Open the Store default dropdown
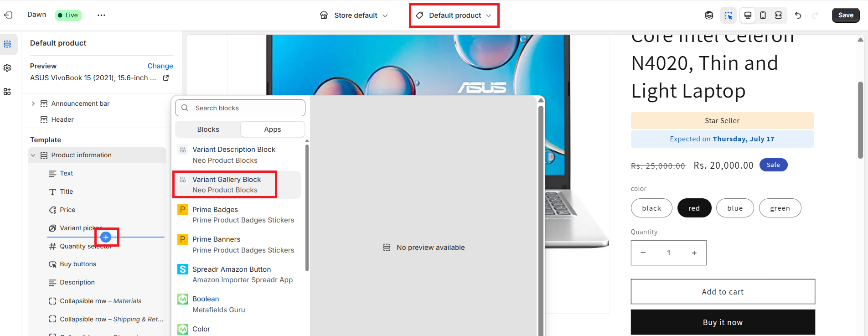Screen dimensions: 868x336 [x=354, y=16]
